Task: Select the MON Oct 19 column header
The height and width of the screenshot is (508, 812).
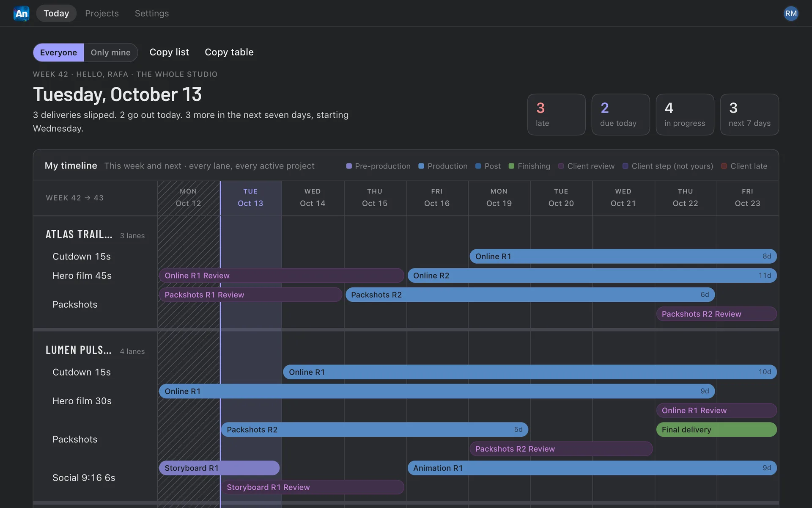Action: tap(499, 198)
